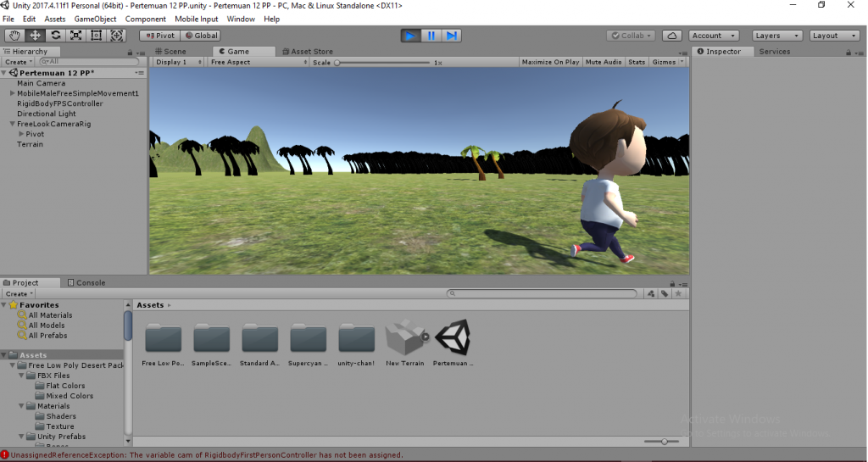Collapse the Favorites group
868x462 pixels.
(x=4, y=305)
